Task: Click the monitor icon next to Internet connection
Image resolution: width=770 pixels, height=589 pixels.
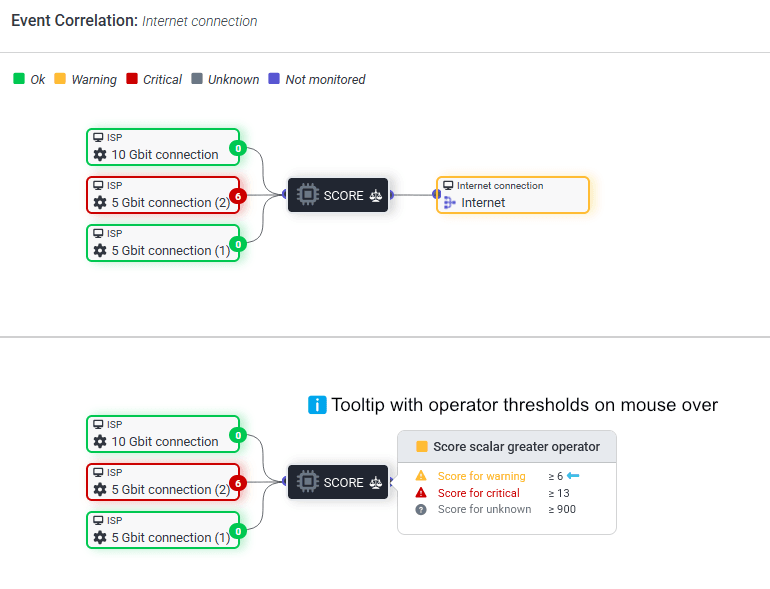Action: 449,186
